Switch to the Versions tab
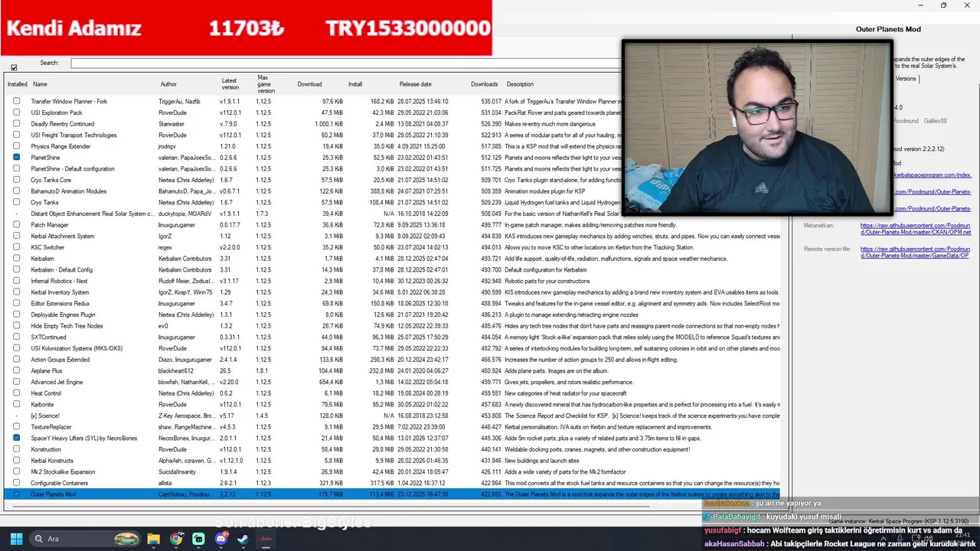980x551 pixels. coord(906,79)
